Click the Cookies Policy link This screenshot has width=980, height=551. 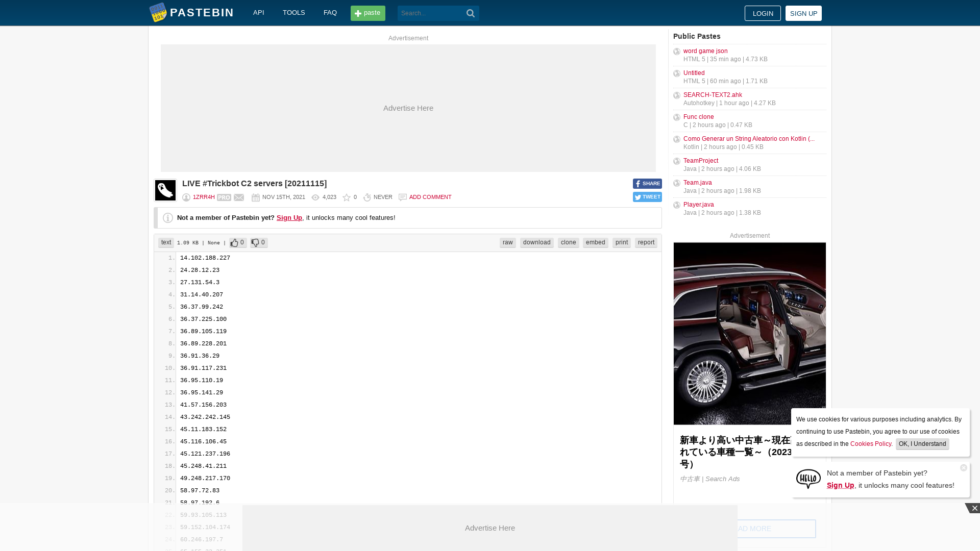click(871, 444)
